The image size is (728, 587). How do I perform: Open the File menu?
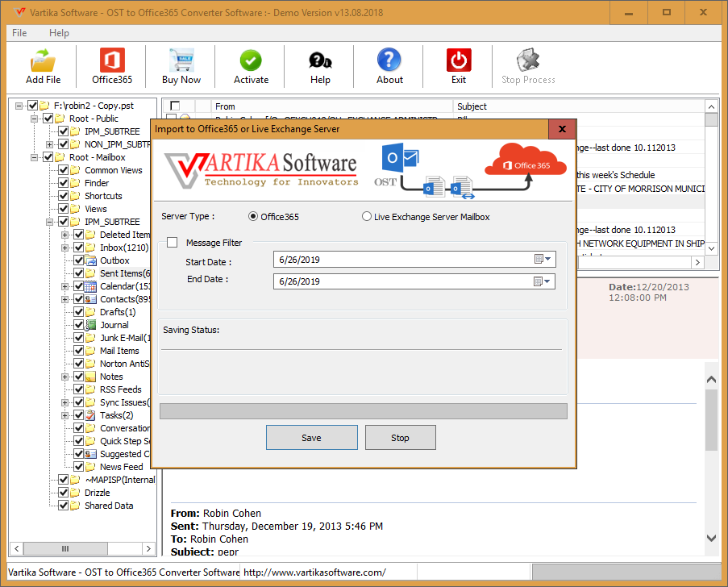coord(19,33)
